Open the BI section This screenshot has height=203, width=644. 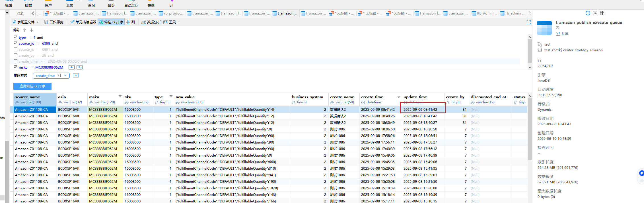tap(171, 4)
